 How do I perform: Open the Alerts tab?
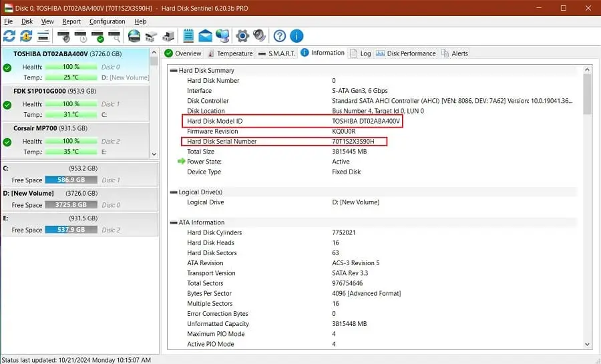coord(455,53)
